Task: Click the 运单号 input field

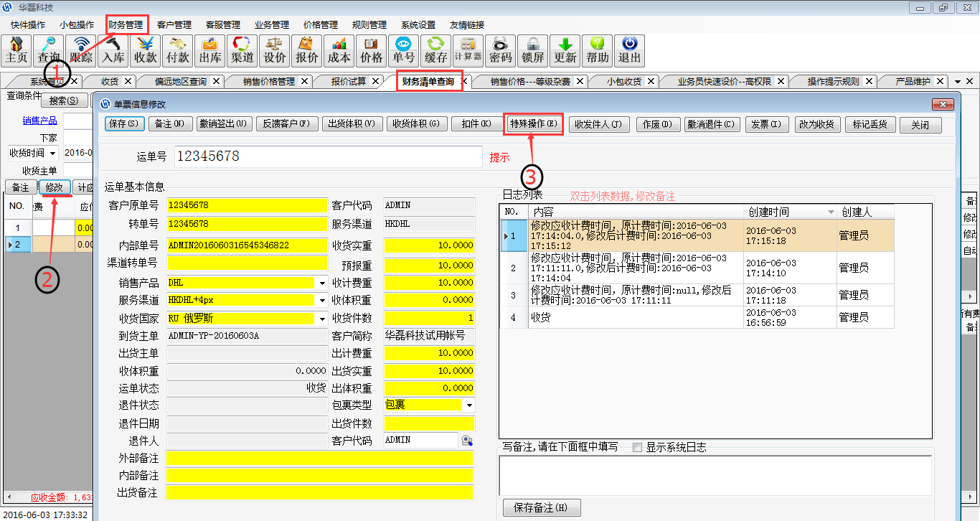Action: (x=328, y=156)
